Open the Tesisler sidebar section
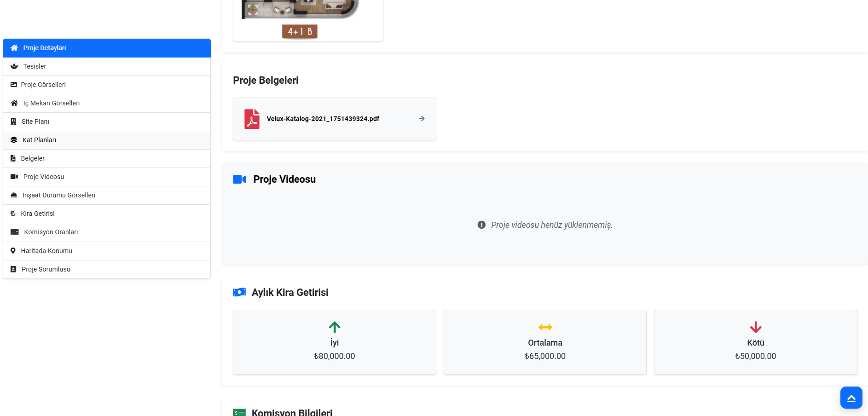The width and height of the screenshot is (868, 416). (x=107, y=66)
